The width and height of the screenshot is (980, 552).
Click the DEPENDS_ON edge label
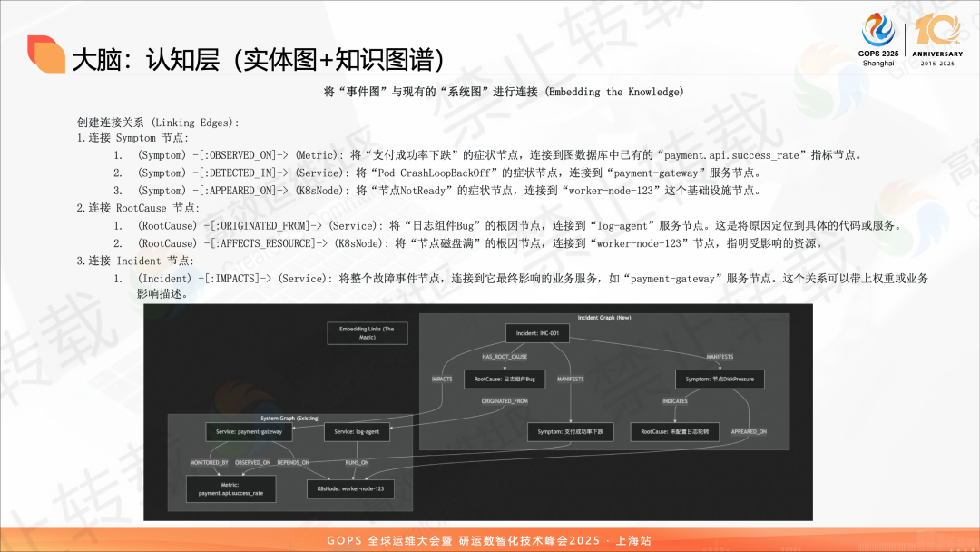[x=293, y=463]
